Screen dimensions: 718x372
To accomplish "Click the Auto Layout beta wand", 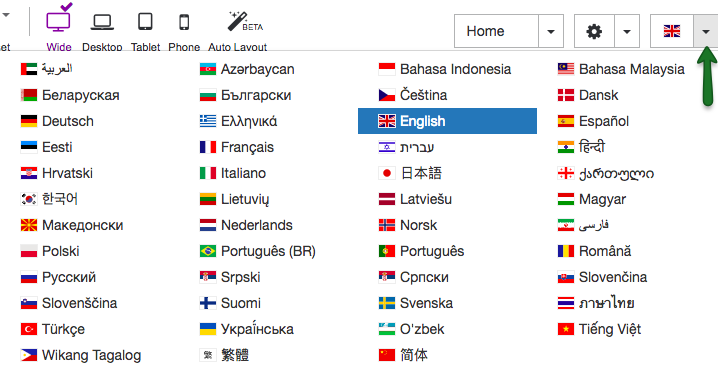I will (243, 21).
